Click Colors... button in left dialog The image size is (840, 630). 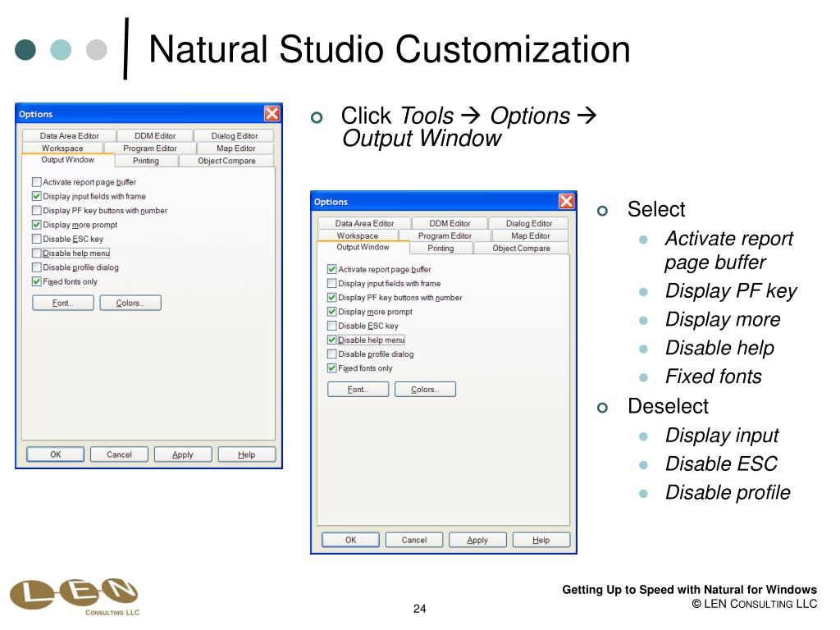point(130,303)
